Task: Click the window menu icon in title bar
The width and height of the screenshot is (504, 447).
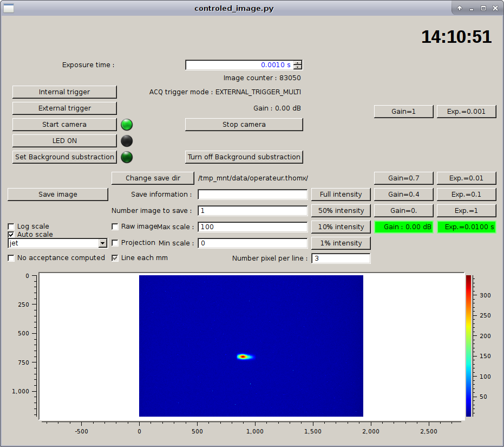Action: 9,8
